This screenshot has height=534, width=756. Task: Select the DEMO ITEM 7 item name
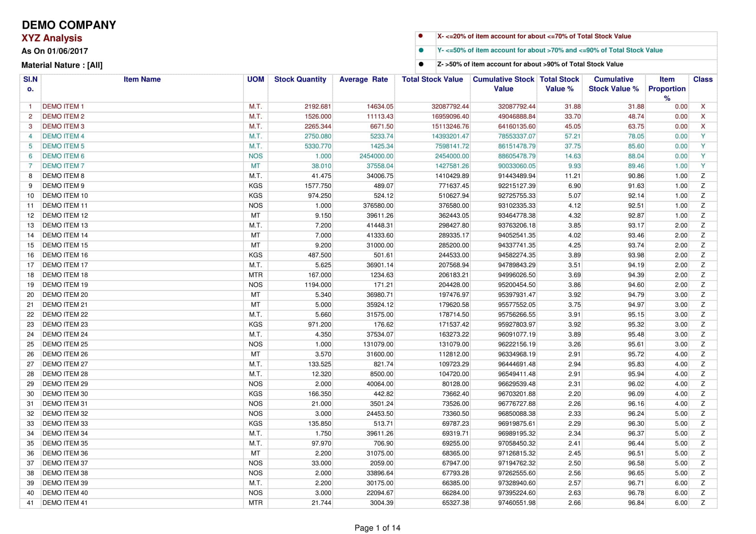pos(63,166)
